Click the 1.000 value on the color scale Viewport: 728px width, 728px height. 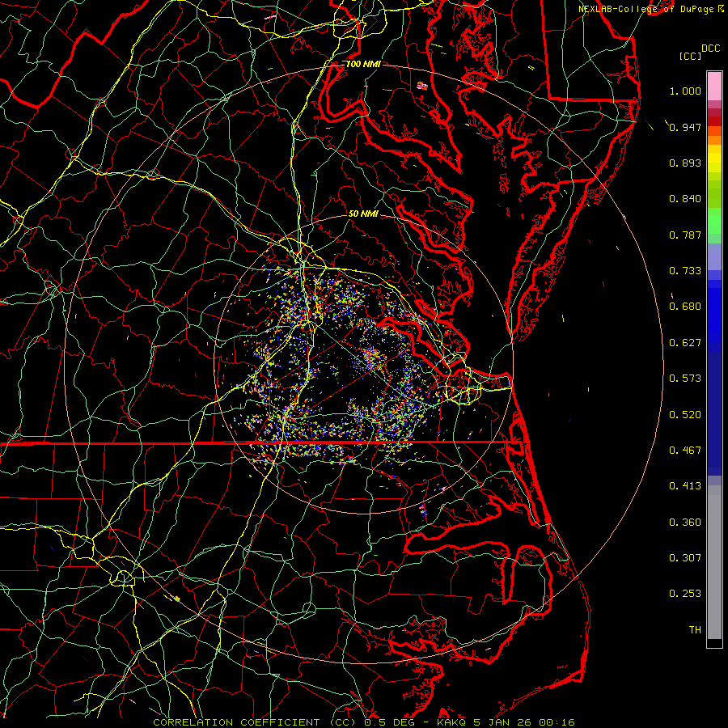pyautogui.click(x=685, y=91)
